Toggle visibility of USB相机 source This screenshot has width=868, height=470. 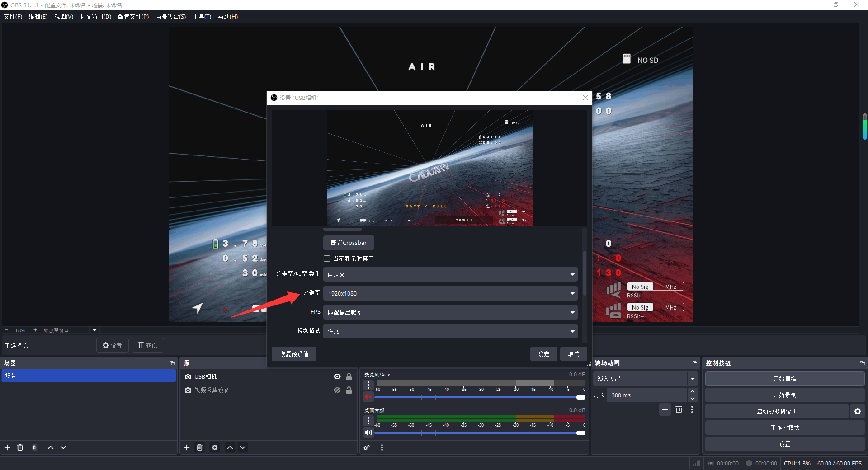point(337,376)
